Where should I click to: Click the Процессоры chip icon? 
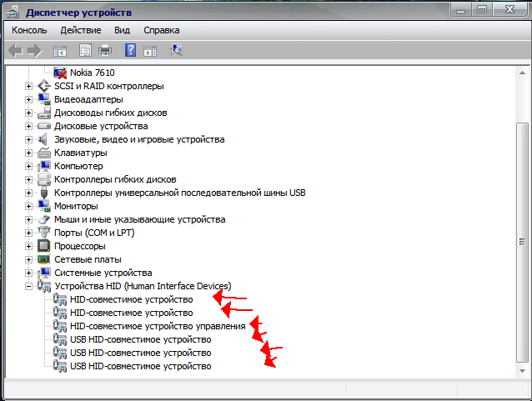44,246
